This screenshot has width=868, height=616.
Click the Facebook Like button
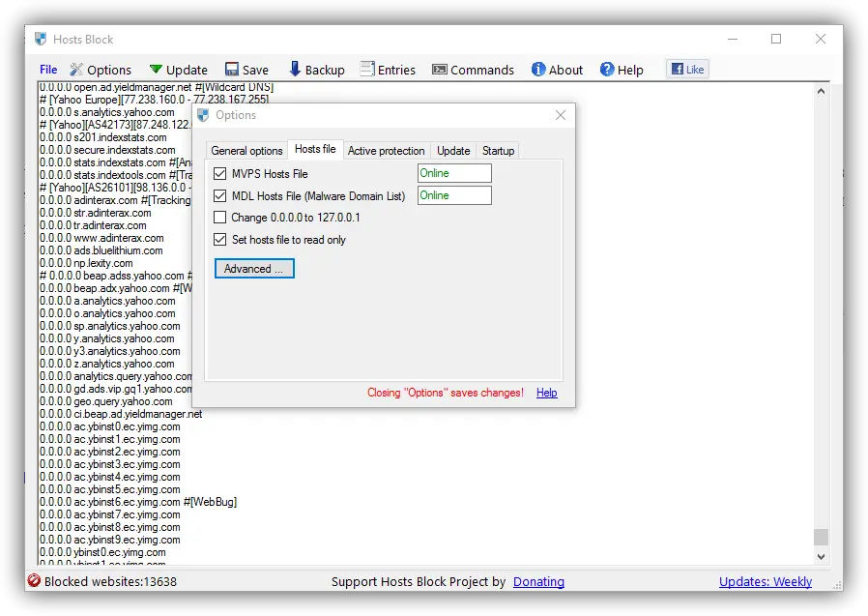coord(687,69)
